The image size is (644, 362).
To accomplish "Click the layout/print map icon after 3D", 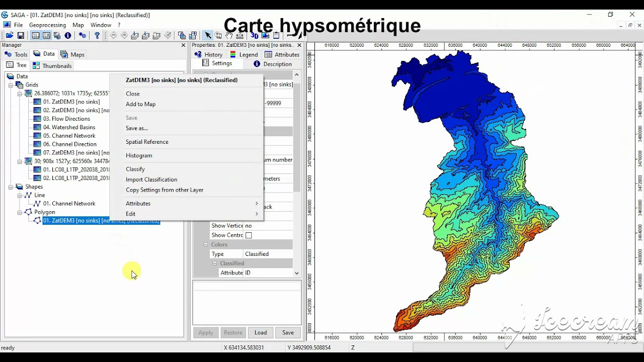I will 266,35.
